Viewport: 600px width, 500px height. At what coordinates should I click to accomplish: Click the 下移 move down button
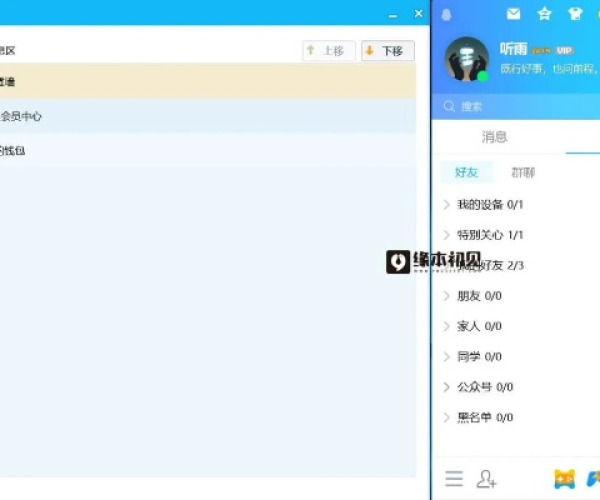point(388,50)
